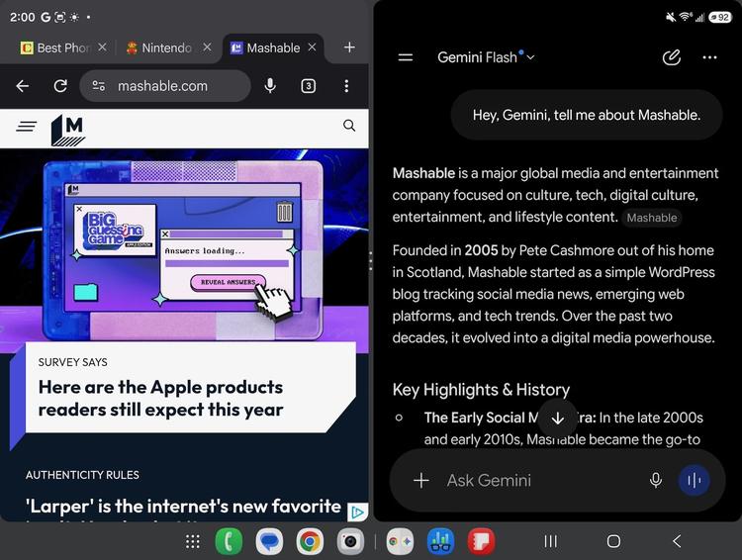Tap the split-screen divider handle
Screen dimensions: 742x560
[x=371, y=261]
